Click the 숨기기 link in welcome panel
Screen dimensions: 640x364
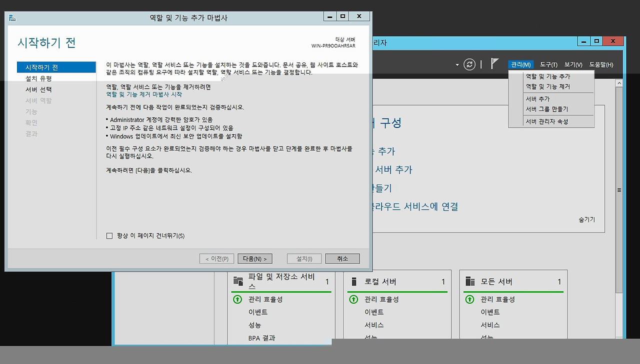[x=586, y=219]
